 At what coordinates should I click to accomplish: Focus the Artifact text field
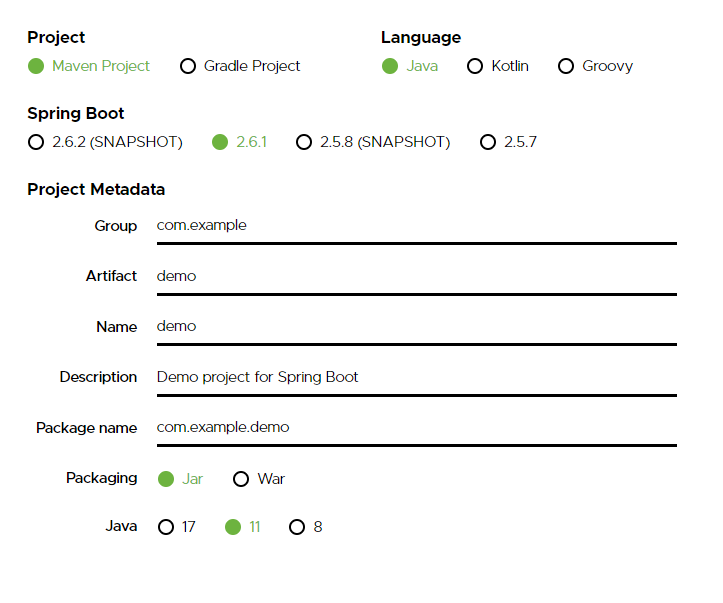tap(416, 276)
